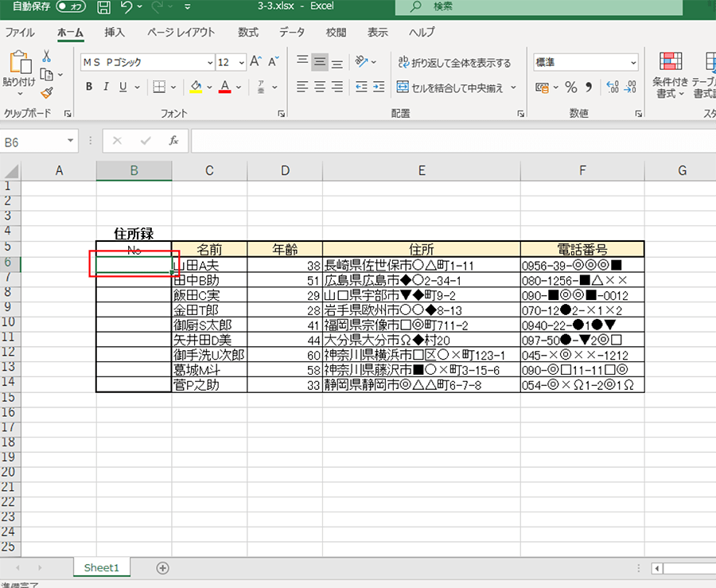The height and width of the screenshot is (588, 716).
Task: Apply yellow fill color bucket
Action: tap(197, 87)
